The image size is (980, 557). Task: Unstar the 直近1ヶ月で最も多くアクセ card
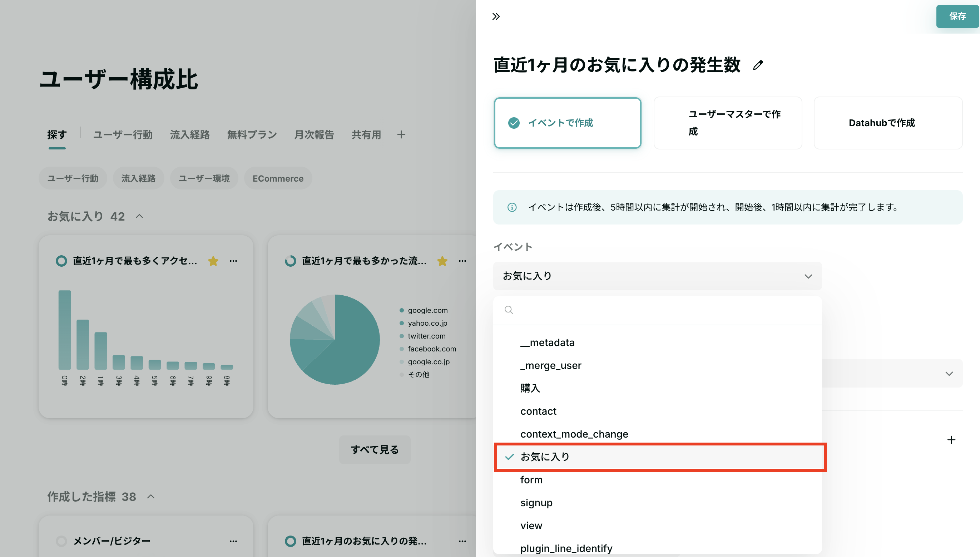pos(213,261)
